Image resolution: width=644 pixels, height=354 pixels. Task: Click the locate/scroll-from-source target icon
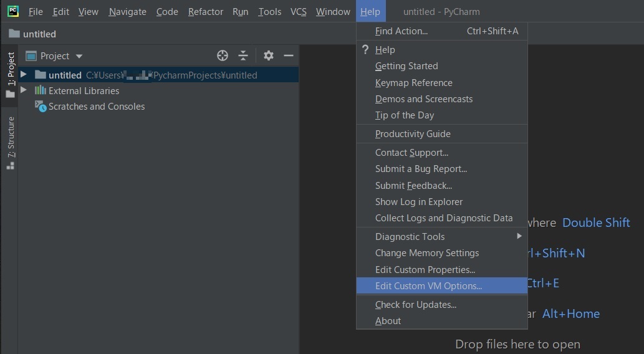(223, 55)
